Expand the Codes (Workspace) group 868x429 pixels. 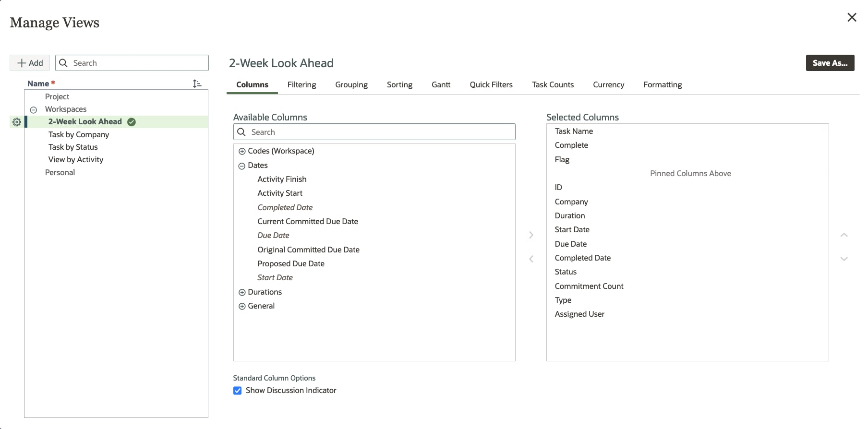coord(242,151)
